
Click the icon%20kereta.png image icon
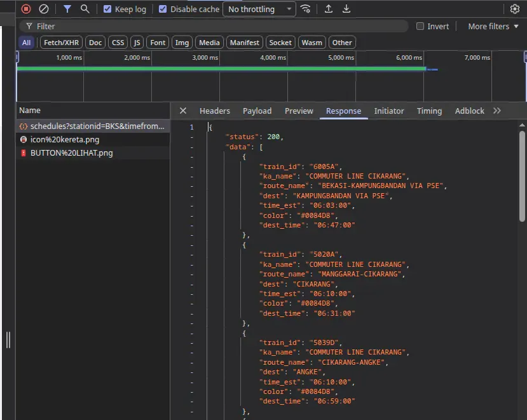23,139
